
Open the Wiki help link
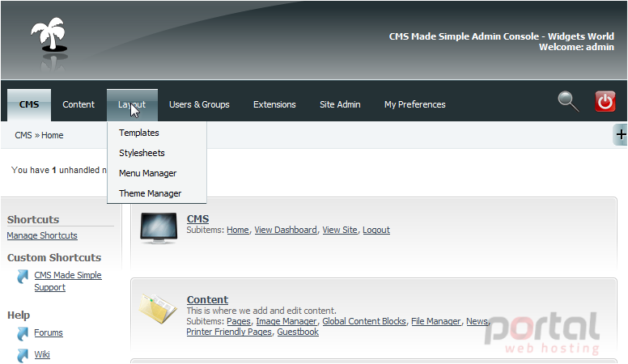coord(42,354)
